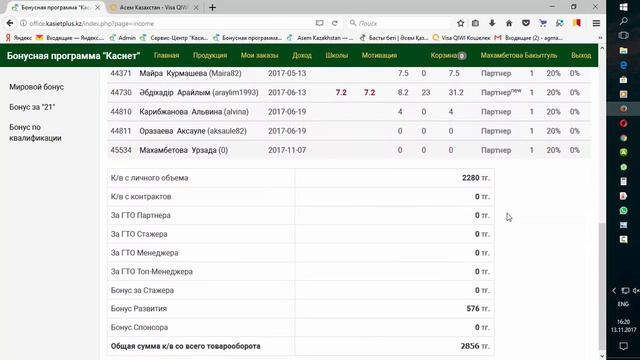
Task: Click Выход to log out
Action: (x=581, y=55)
